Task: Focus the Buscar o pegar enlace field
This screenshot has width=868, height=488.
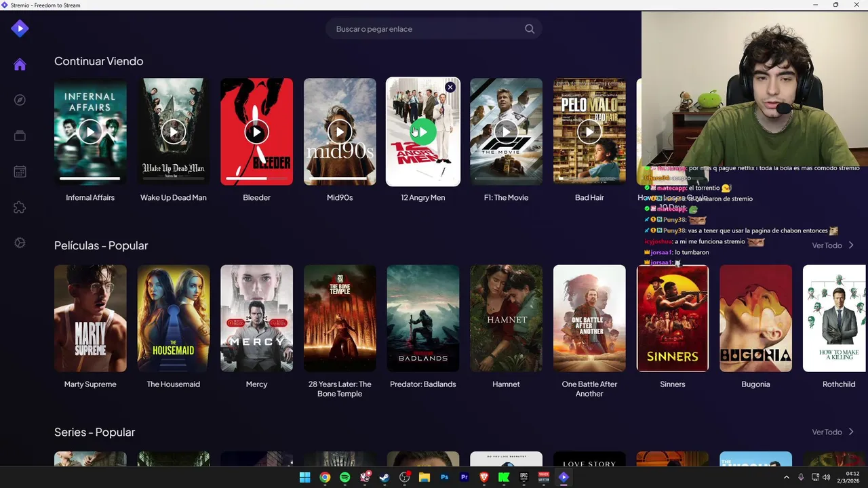Action: click(434, 29)
